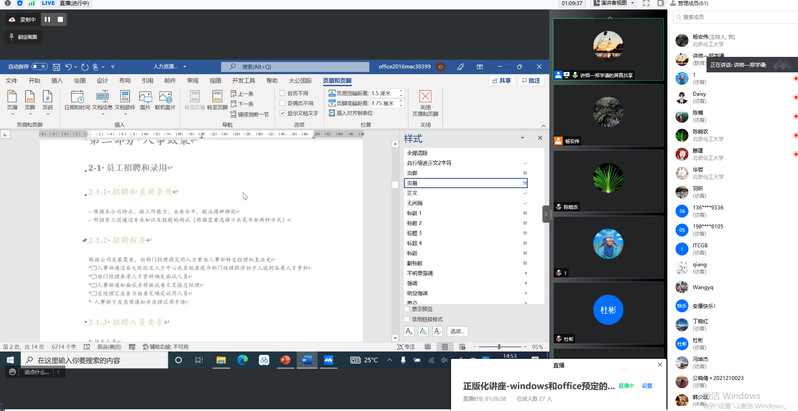Open the PowerPoint icon in the taskbar
Viewport: 798px width, 411px height.
(285, 360)
